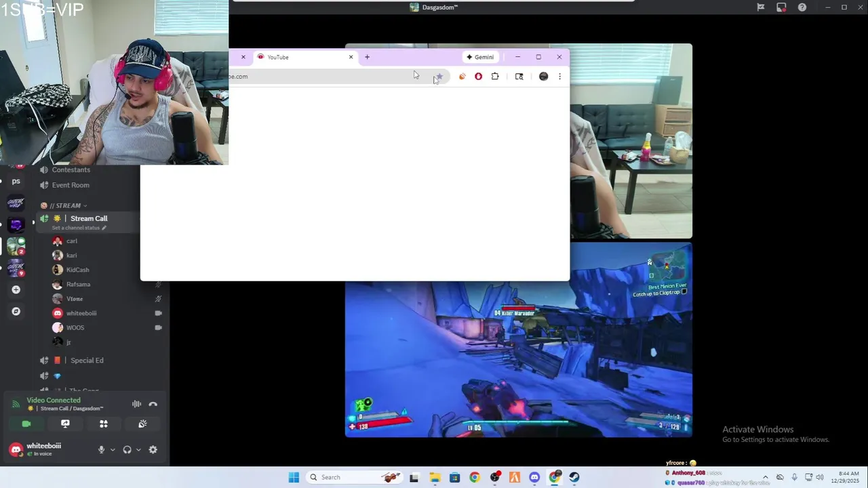This screenshot has width=868, height=488.
Task: Open microphone input options chevron
Action: click(113, 450)
